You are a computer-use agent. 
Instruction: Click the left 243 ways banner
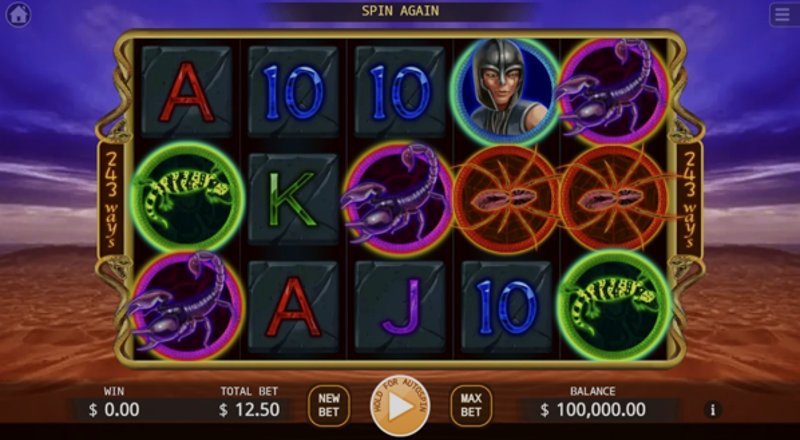point(111,199)
